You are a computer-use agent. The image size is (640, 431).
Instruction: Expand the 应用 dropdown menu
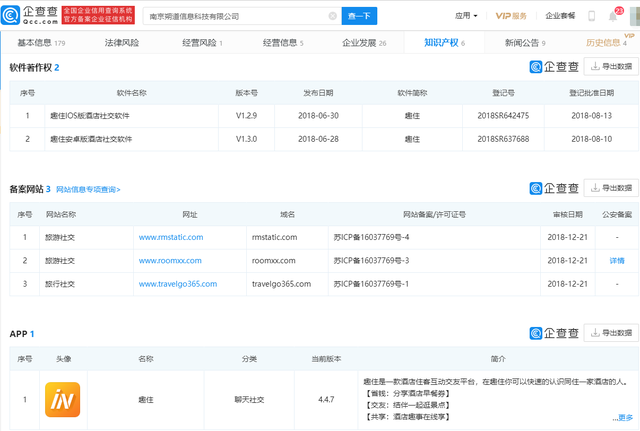click(x=466, y=16)
